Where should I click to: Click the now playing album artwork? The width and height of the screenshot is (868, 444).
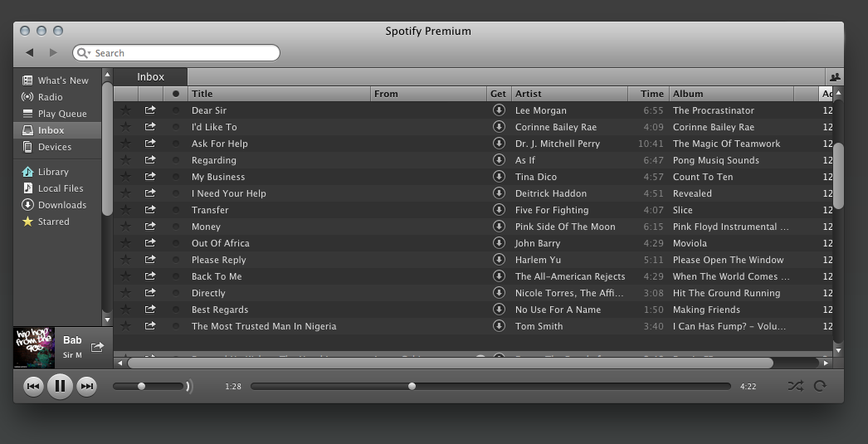[34, 347]
